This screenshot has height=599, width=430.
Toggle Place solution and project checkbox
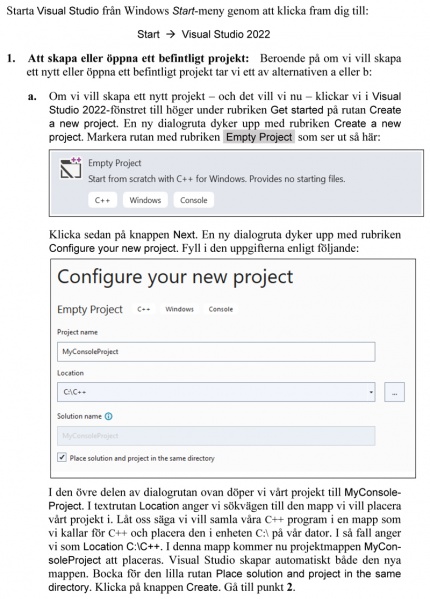(x=61, y=457)
